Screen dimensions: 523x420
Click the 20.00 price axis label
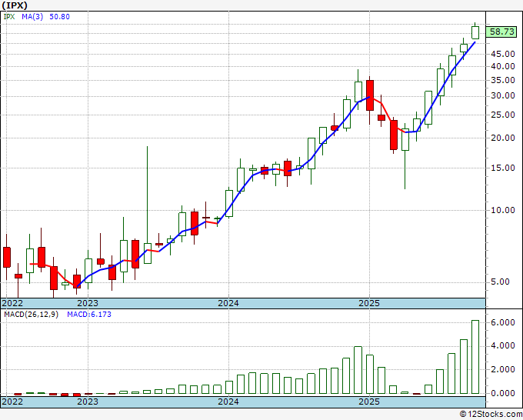[x=503, y=138]
